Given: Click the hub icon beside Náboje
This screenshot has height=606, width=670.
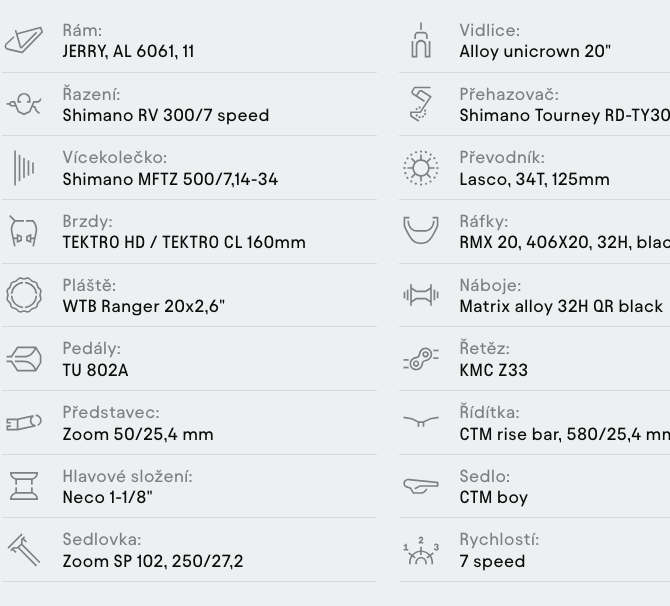Looking at the screenshot, I should pos(421,295).
